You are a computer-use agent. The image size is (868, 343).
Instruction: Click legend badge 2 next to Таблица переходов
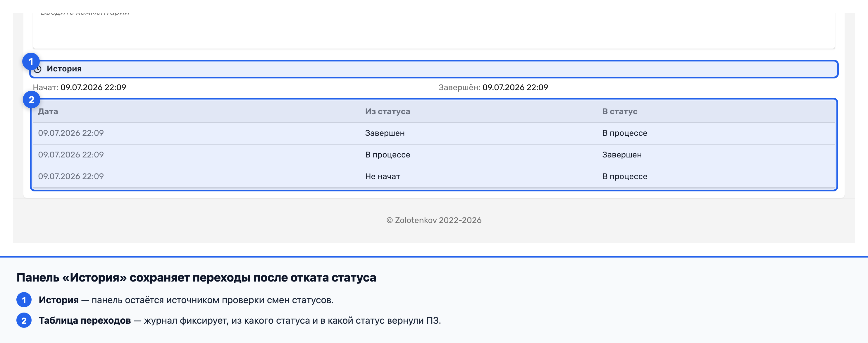pyautogui.click(x=24, y=320)
